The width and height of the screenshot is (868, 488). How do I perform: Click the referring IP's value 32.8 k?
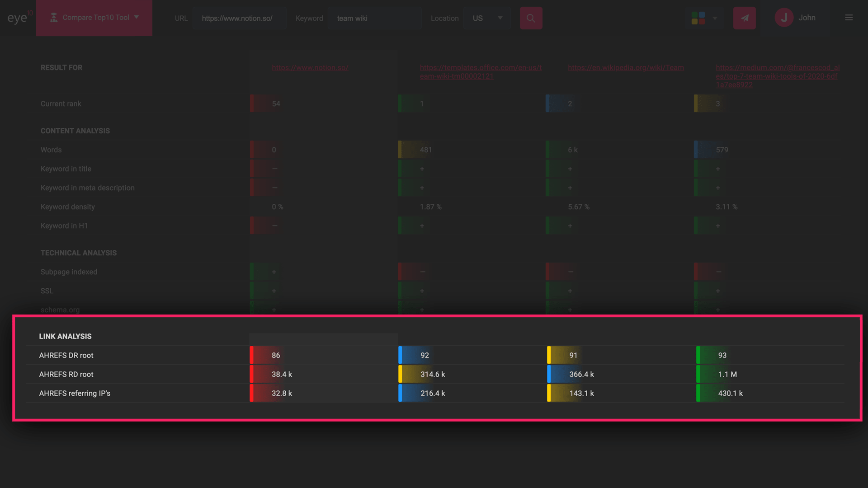(x=282, y=393)
